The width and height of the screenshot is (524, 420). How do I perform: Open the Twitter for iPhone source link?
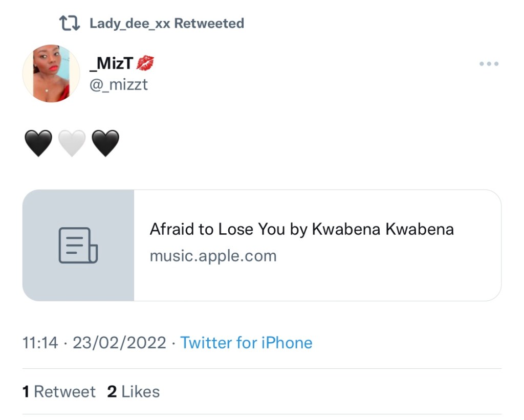tap(246, 343)
